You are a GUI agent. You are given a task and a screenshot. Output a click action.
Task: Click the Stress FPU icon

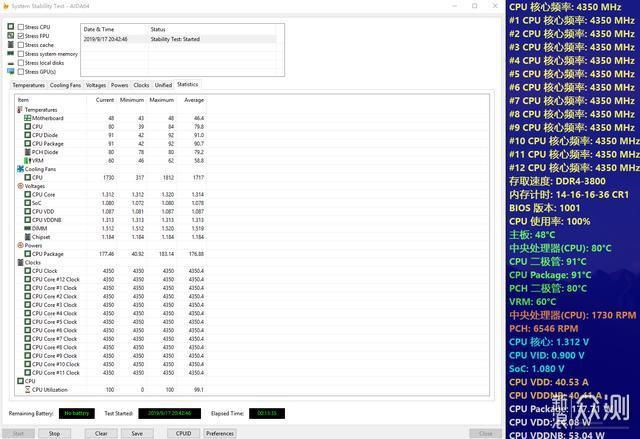click(11, 35)
